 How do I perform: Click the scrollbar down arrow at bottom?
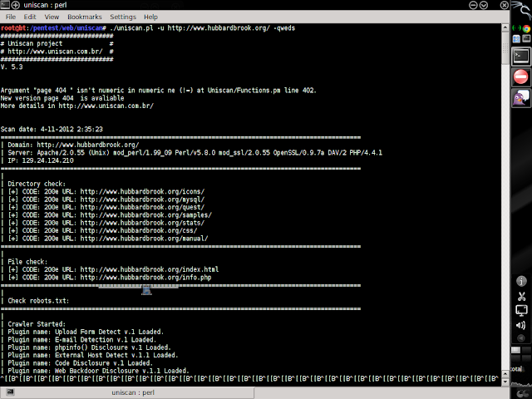[505, 382]
